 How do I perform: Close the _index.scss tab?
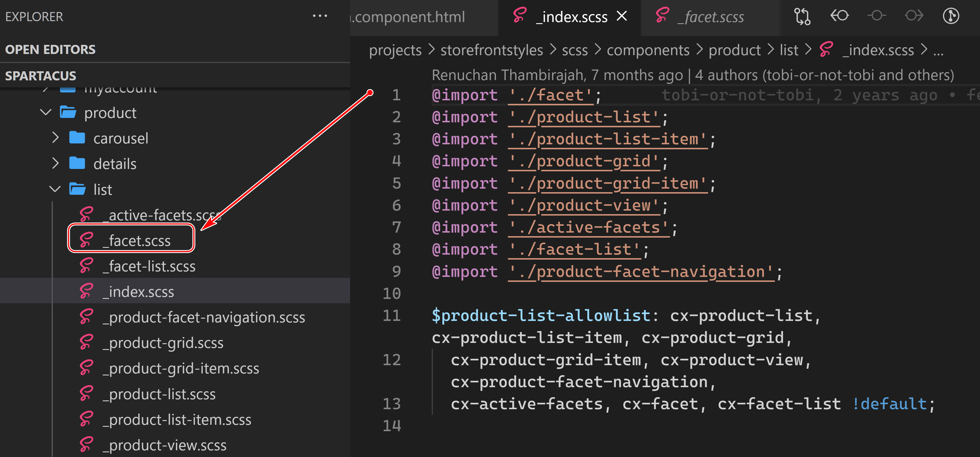pyautogui.click(x=622, y=16)
